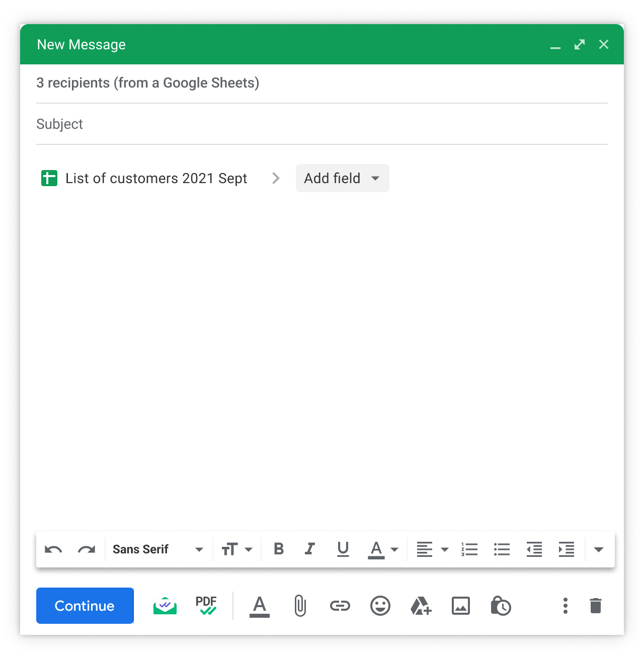Click the PDF tracking icon

(x=206, y=605)
